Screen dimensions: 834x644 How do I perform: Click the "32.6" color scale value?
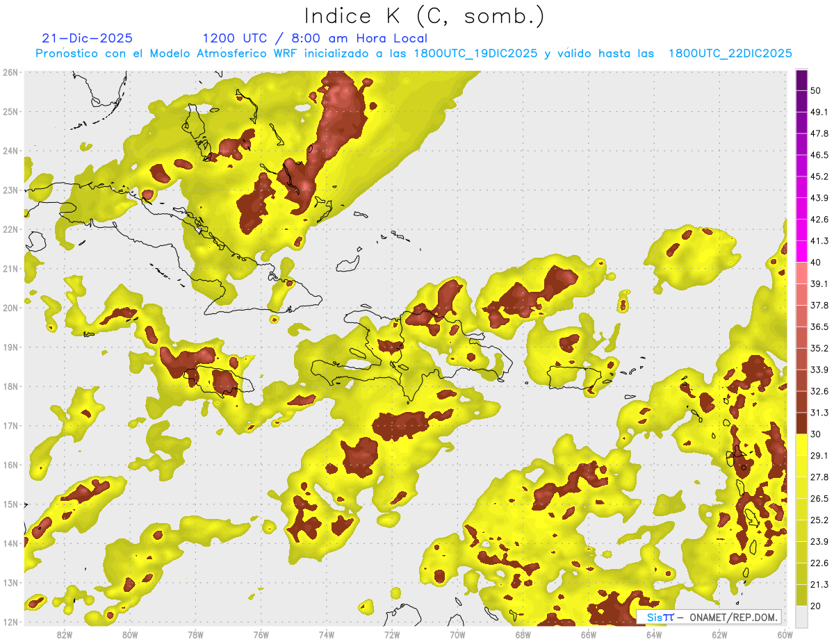[818, 391]
